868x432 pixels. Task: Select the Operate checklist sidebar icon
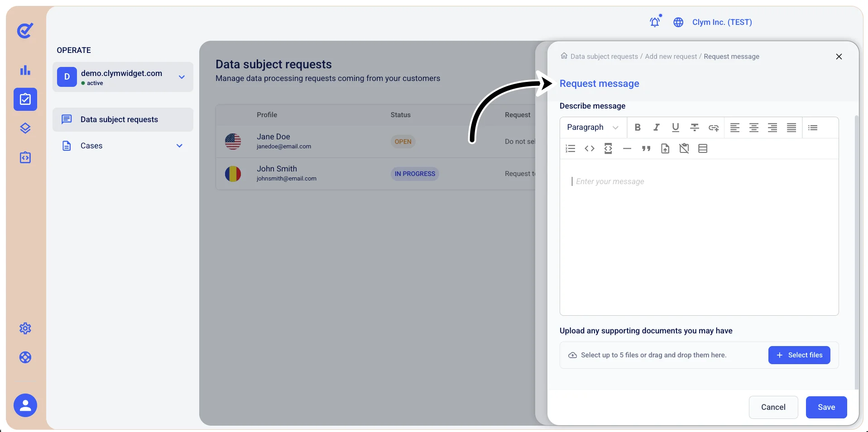[25, 99]
